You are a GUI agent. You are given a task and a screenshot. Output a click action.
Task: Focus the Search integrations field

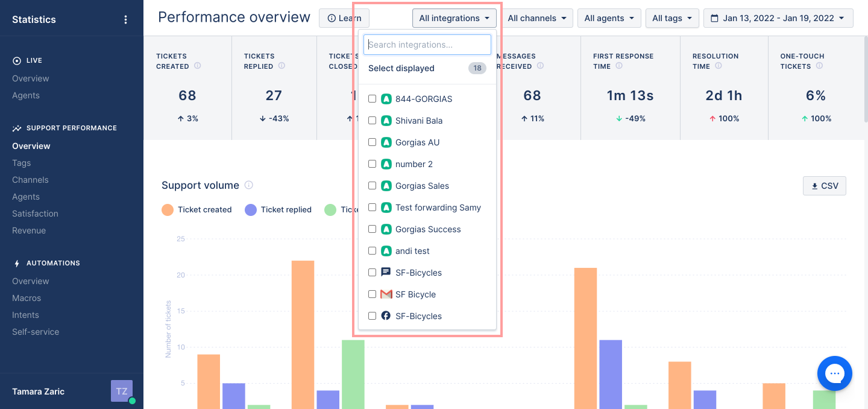point(427,45)
